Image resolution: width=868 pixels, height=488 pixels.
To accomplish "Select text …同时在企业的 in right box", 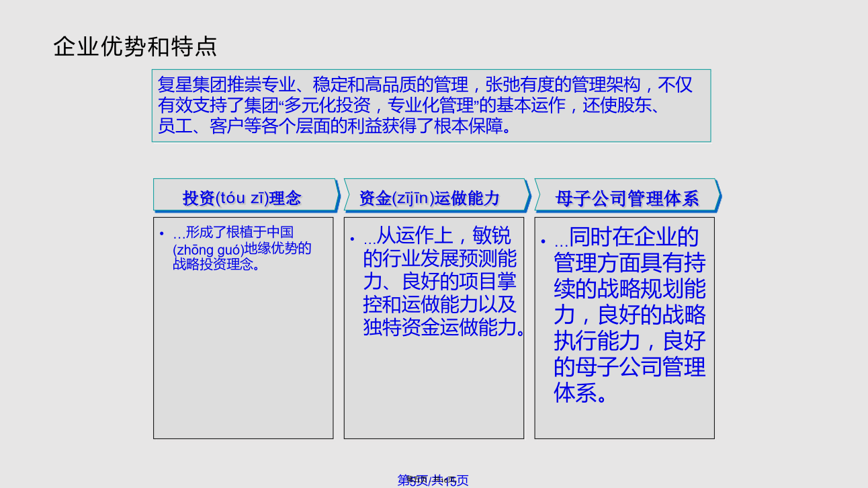I will [626, 237].
